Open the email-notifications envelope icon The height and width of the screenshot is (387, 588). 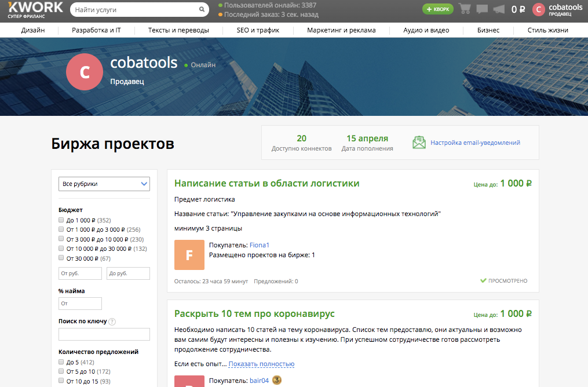point(419,142)
